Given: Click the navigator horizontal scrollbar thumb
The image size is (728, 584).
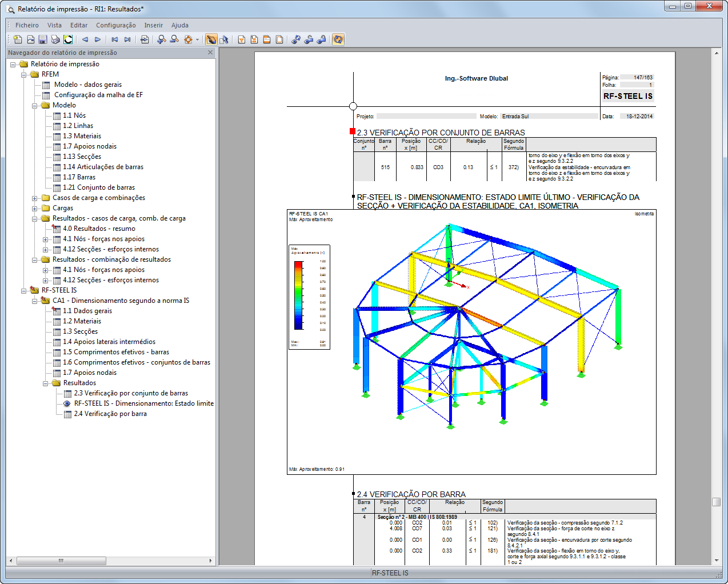Looking at the screenshot, I should pyautogui.click(x=61, y=561).
